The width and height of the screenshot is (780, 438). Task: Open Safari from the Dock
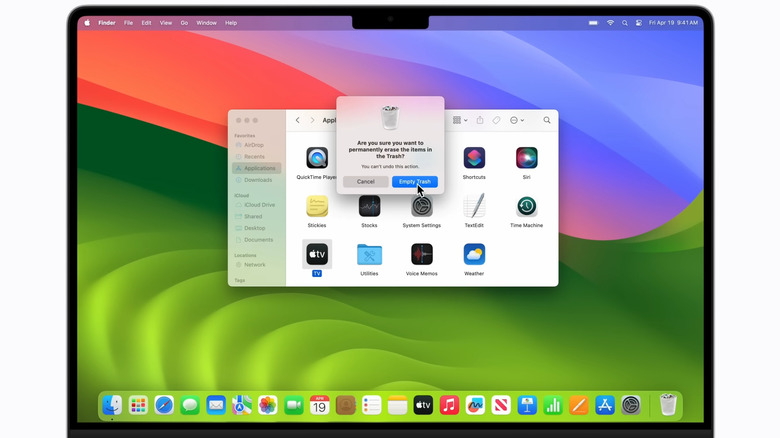point(164,405)
